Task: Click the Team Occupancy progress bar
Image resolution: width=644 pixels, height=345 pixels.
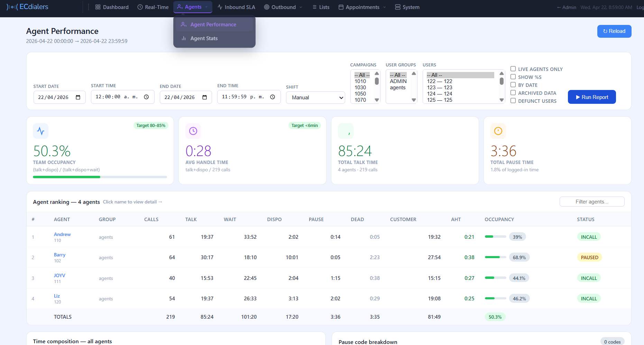Action: point(100,177)
